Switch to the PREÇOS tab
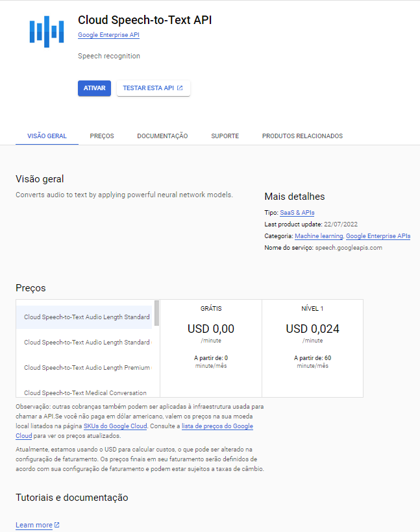 click(102, 136)
